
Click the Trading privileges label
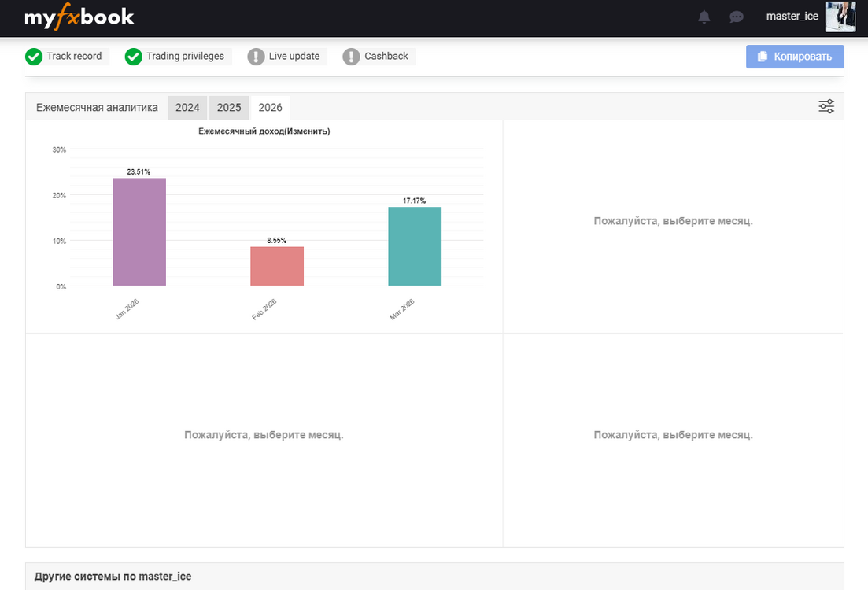coord(185,56)
